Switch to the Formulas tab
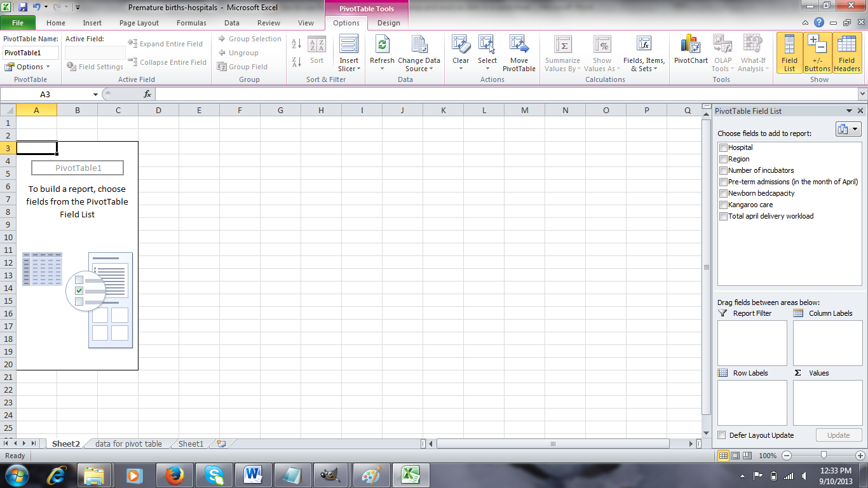This screenshot has width=868, height=488. (191, 23)
